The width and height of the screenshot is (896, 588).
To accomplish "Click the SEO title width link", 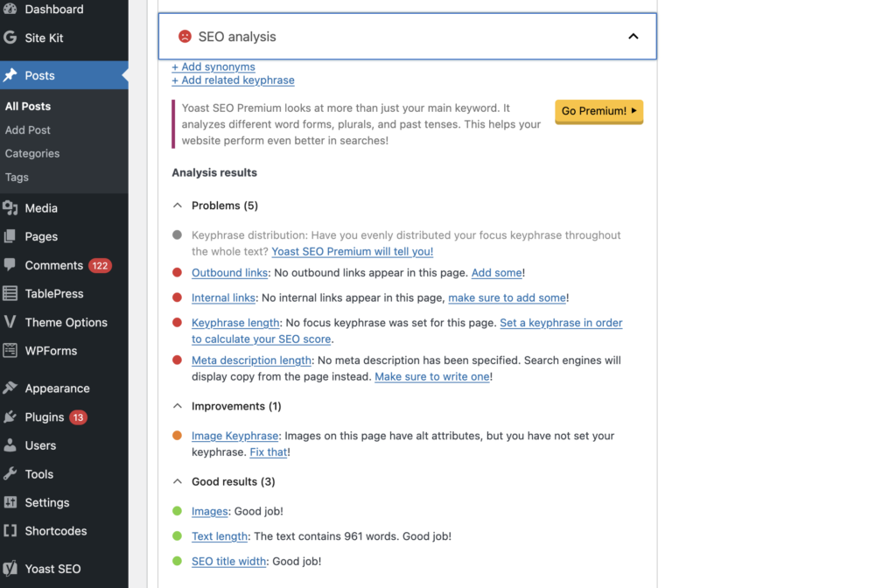I will 228,562.
